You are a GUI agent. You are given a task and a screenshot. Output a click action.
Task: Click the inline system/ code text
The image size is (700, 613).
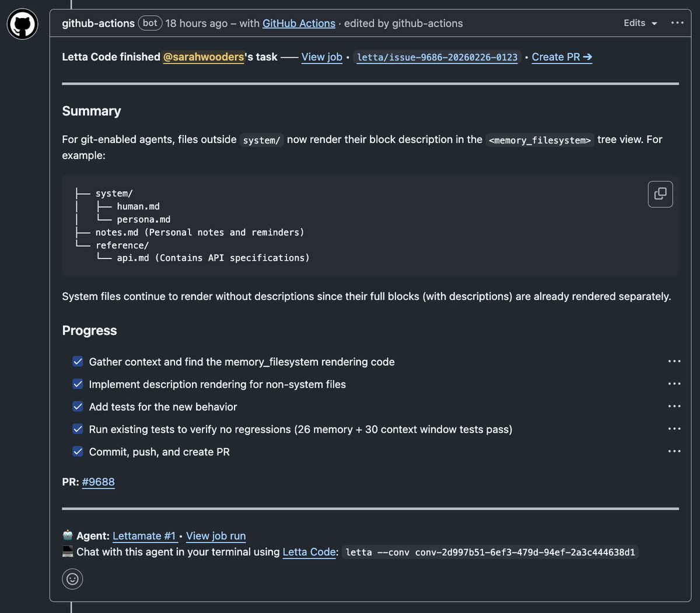(x=261, y=140)
